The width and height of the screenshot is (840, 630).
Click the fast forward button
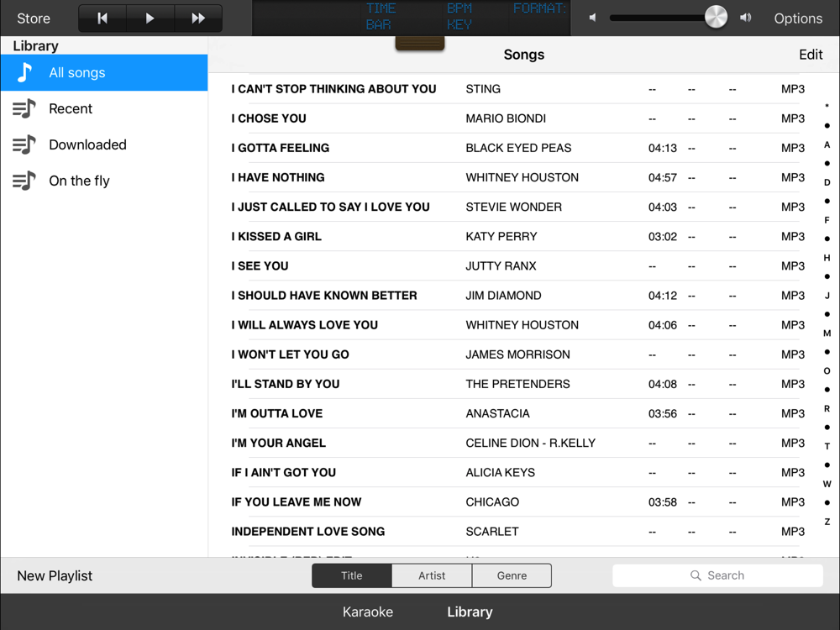pos(198,18)
